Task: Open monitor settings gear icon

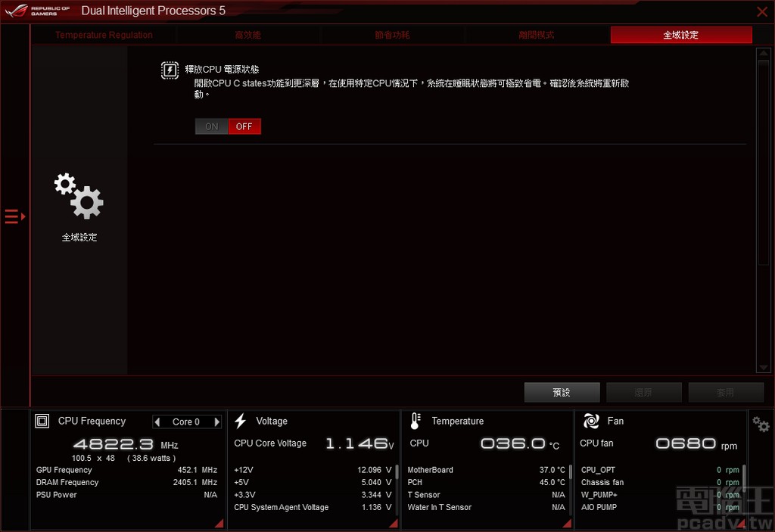Action: 761,425
